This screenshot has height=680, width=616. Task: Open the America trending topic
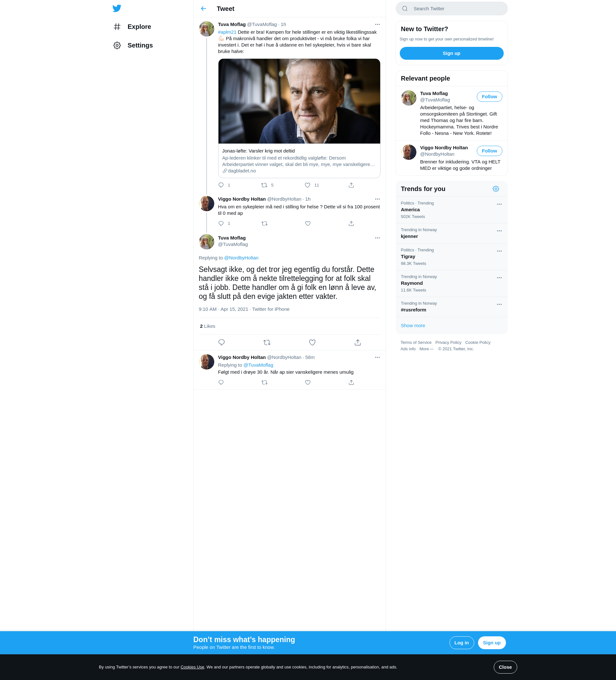pyautogui.click(x=451, y=210)
